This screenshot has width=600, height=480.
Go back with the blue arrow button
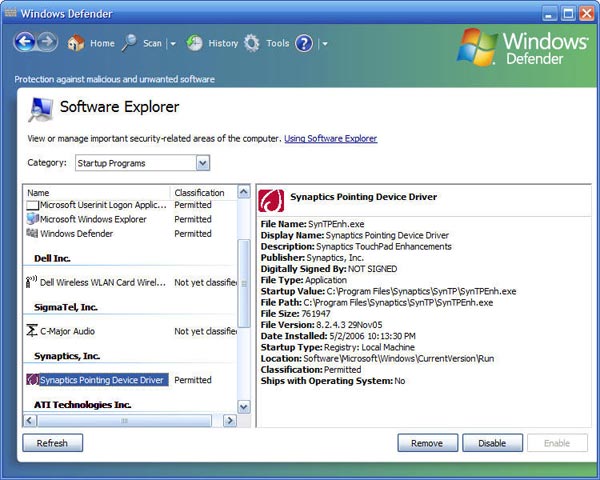coord(24,42)
